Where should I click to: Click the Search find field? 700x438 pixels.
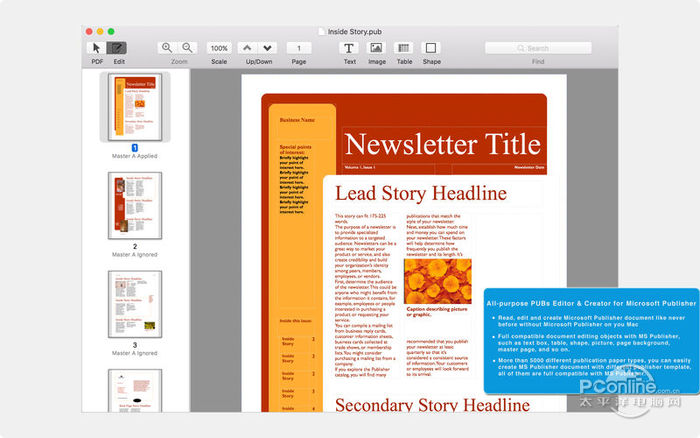(537, 47)
